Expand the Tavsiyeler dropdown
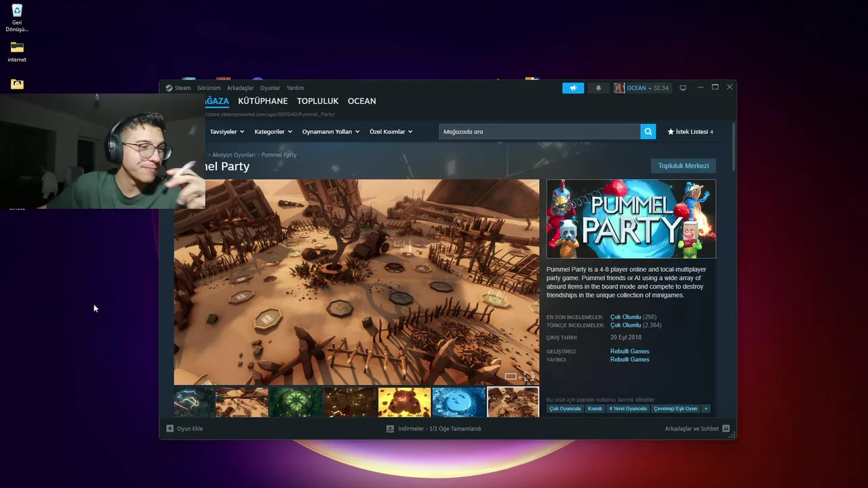868x488 pixels. (x=227, y=131)
